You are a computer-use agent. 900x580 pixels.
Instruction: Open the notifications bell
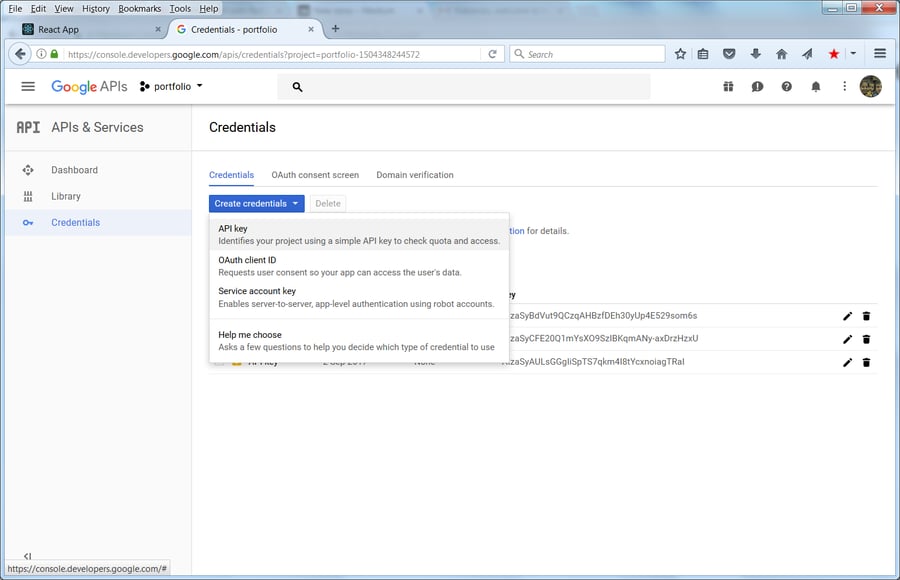click(x=816, y=87)
